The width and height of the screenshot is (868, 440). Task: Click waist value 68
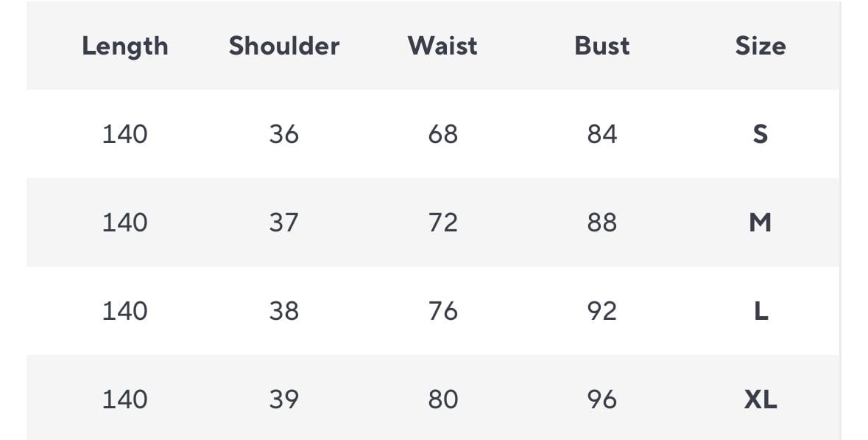click(442, 134)
